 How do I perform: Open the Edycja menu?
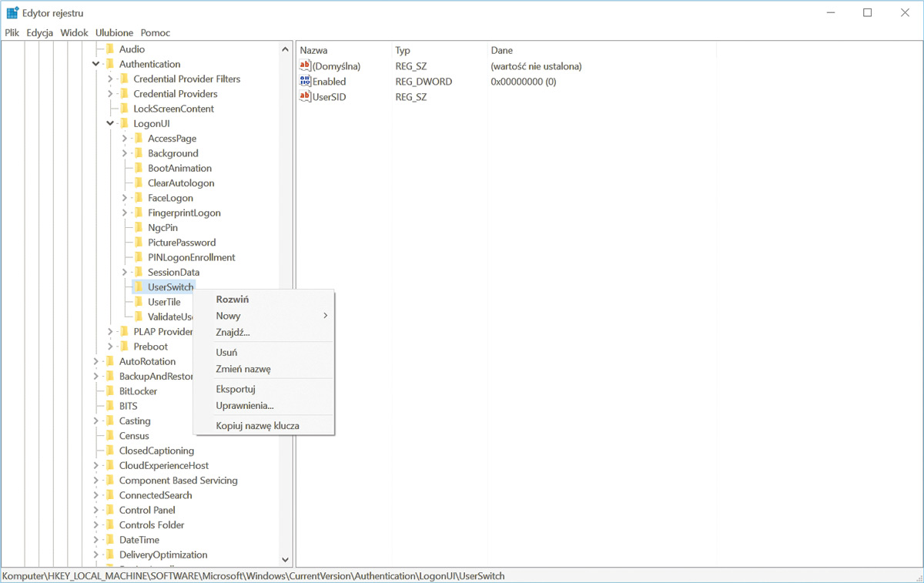coord(39,33)
